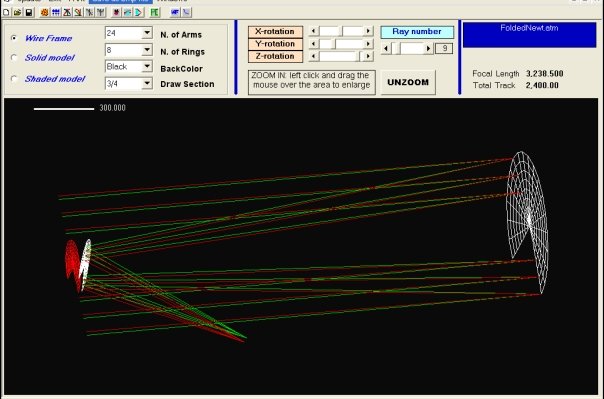Click the orange circular toolbar icon
The height and width of the screenshot is (399, 604).
44,12
